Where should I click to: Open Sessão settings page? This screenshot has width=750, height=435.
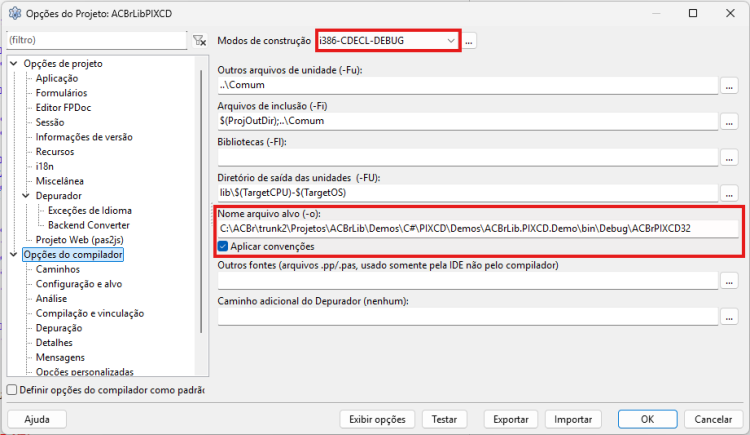[50, 123]
